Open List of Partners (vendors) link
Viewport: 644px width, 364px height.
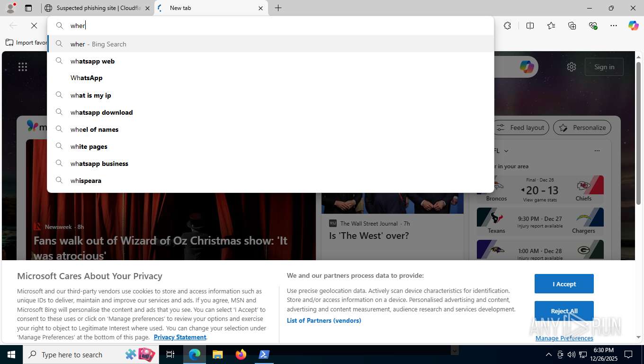tap(324, 320)
